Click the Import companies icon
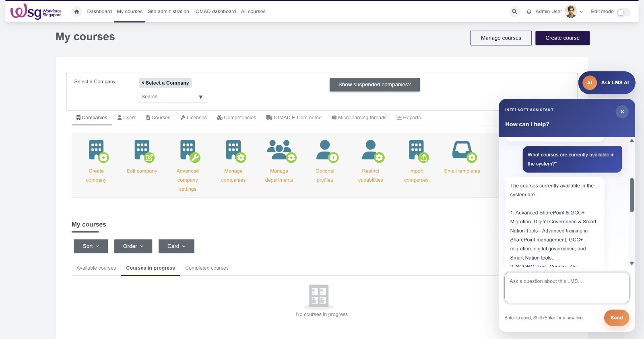This screenshot has width=644, height=339. click(x=419, y=151)
